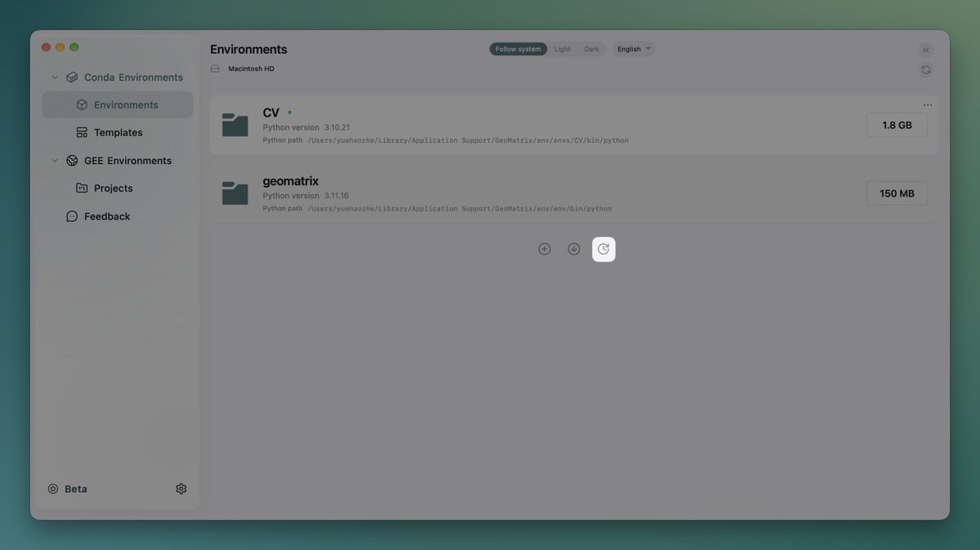
Task: Click the Feedback chat bubble icon
Action: pos(72,216)
